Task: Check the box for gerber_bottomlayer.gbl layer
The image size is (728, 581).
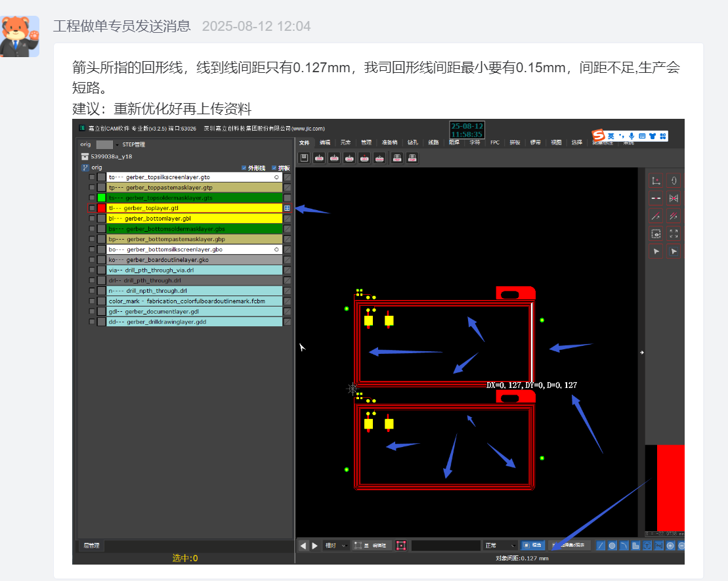Action: point(92,218)
